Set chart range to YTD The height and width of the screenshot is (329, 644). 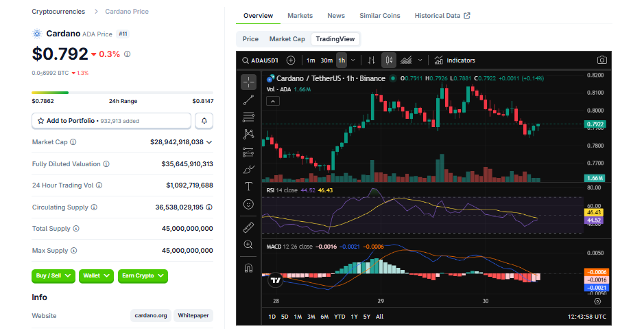coord(339,317)
